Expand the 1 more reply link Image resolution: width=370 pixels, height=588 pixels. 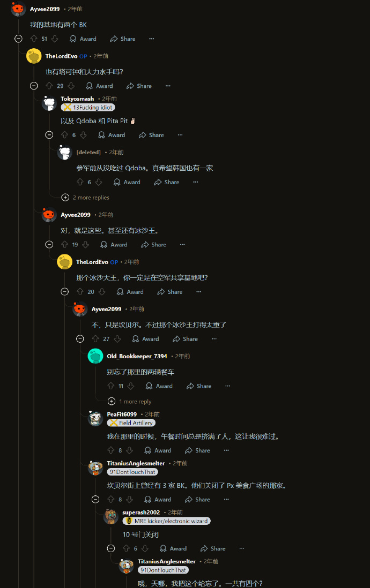[135, 402]
